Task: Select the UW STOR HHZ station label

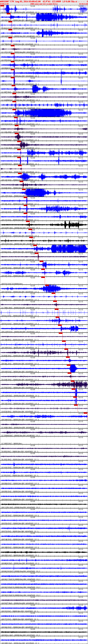Action: point(20,244)
